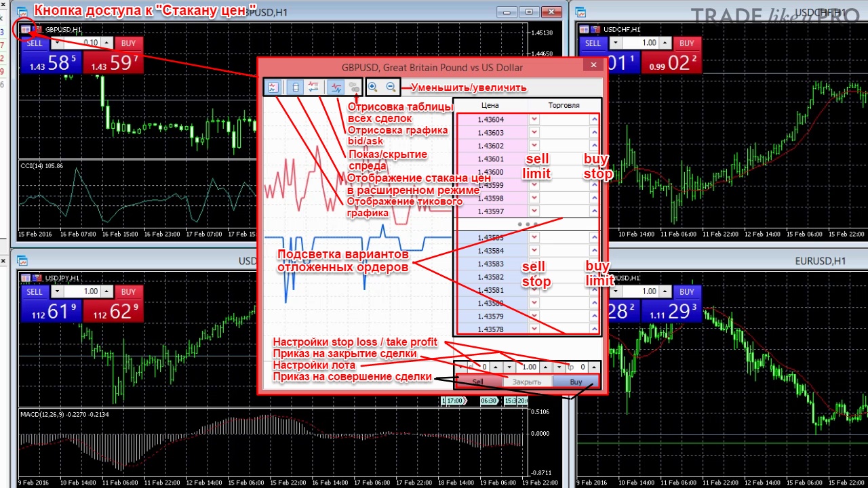Viewport: 868px width, 488px height.
Task: Zoom out the Depth of Market tick chart
Action: coord(391,87)
